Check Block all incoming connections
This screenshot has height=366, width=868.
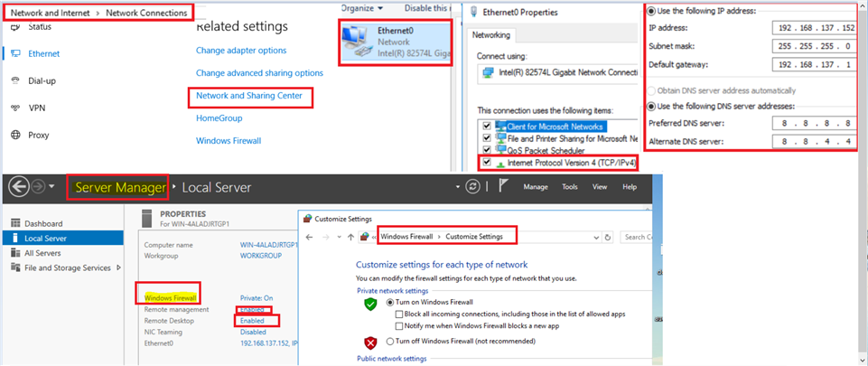click(x=399, y=314)
